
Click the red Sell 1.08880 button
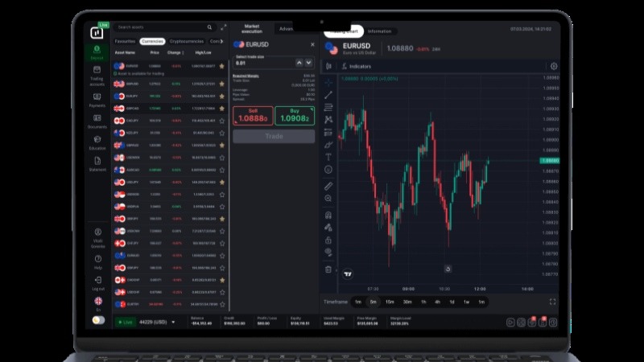coord(253,116)
